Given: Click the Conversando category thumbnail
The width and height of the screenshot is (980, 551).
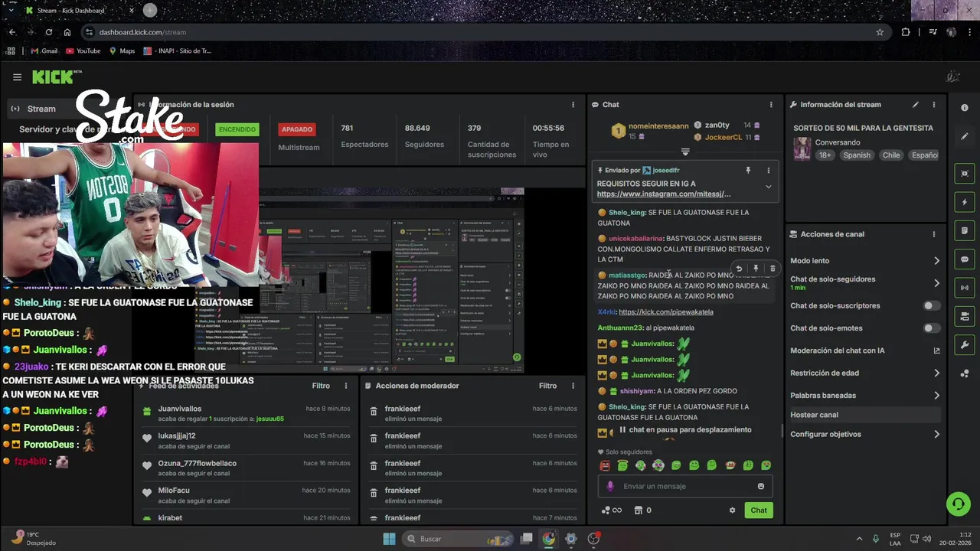Looking at the screenshot, I should (802, 148).
